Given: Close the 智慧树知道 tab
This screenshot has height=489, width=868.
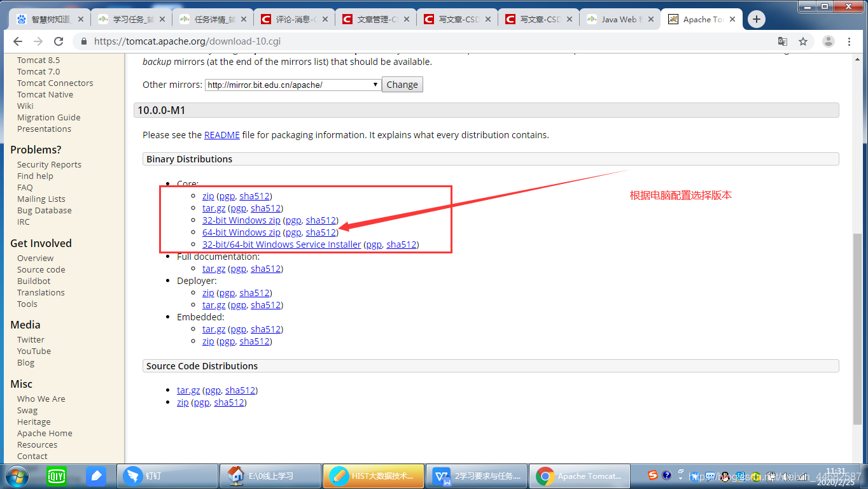Looking at the screenshot, I should tap(80, 19).
